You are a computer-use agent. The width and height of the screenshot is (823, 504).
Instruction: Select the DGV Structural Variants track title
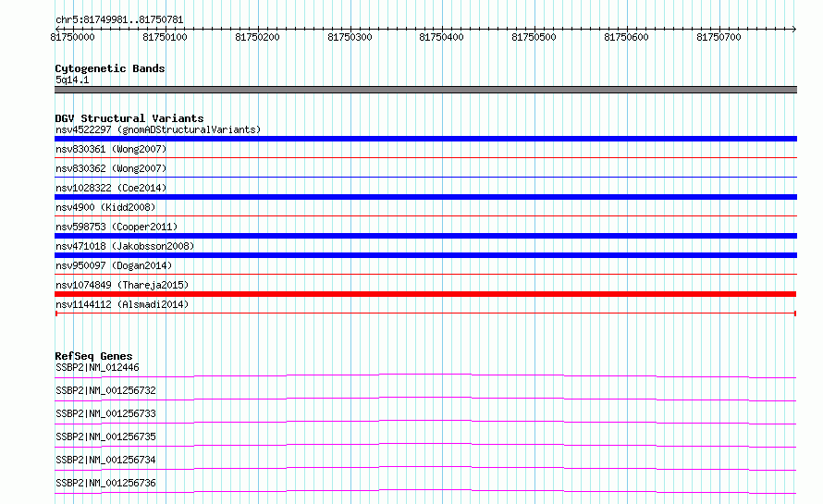click(x=129, y=118)
